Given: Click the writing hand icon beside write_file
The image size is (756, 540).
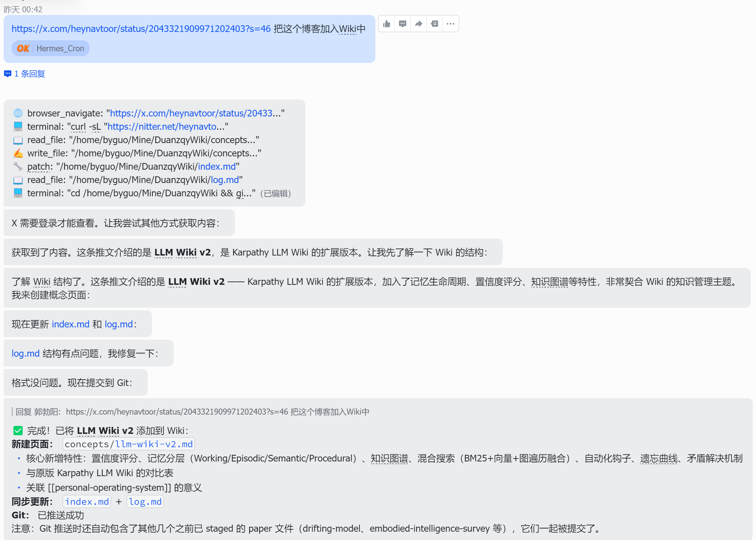Looking at the screenshot, I should (18, 153).
